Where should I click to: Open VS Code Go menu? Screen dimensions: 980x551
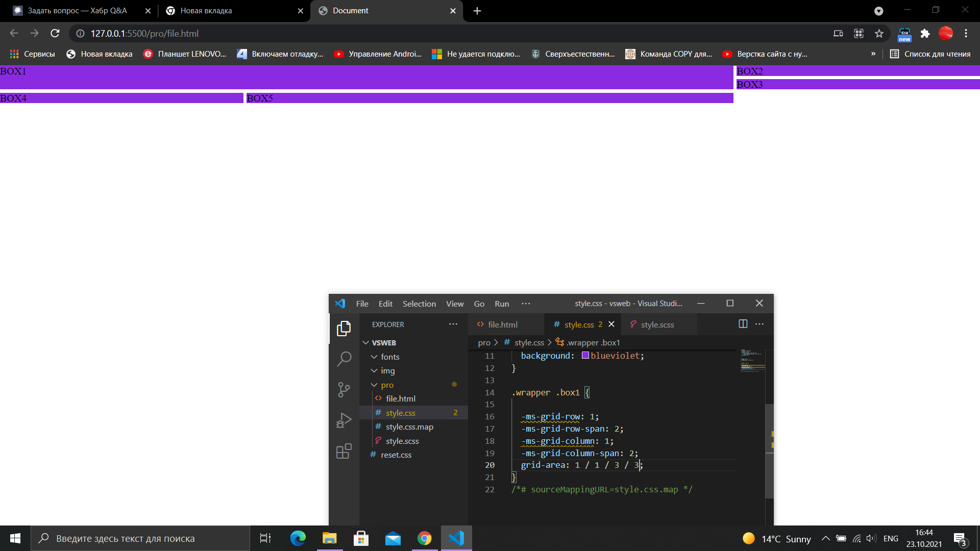479,304
